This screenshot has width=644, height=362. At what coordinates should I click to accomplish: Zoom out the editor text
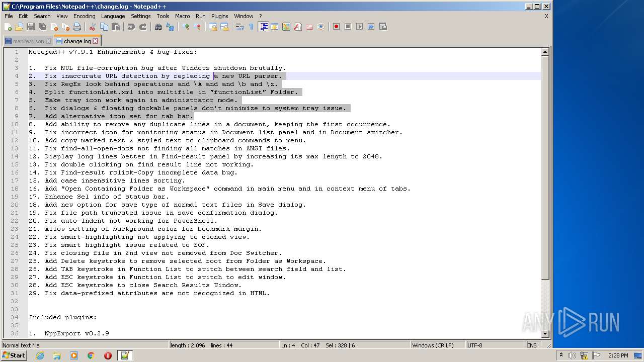click(x=197, y=27)
